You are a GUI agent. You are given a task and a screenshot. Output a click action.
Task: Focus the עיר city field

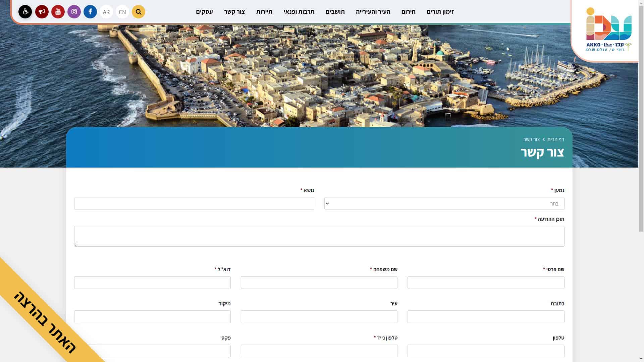319,317
